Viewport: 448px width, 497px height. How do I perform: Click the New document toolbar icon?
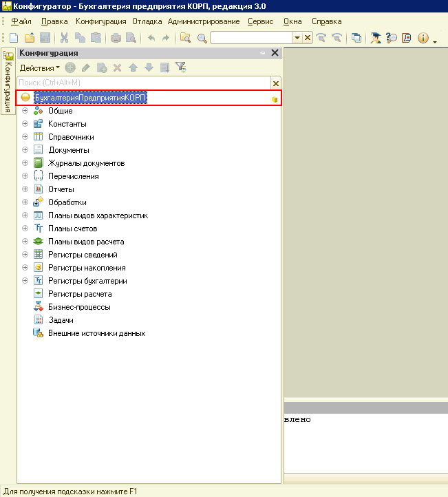point(14,38)
